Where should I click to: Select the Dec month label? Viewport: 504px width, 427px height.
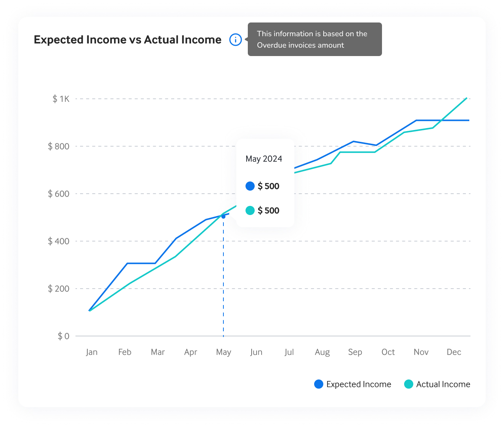click(454, 352)
